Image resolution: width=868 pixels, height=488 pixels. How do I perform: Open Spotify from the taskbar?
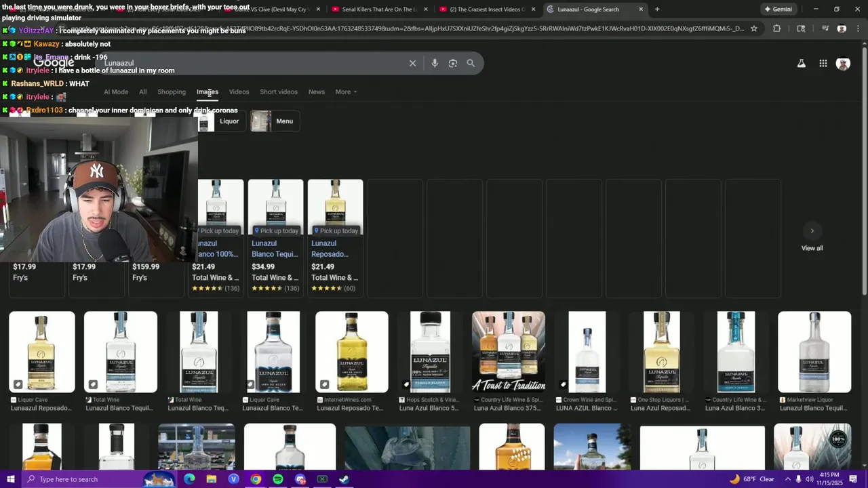click(x=278, y=479)
